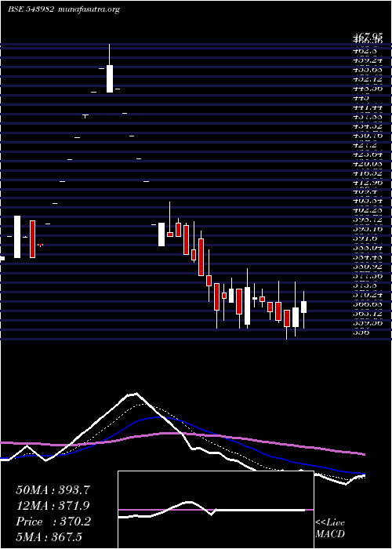
Task: Click the 430.76 price axis label
Action: click(x=367, y=135)
